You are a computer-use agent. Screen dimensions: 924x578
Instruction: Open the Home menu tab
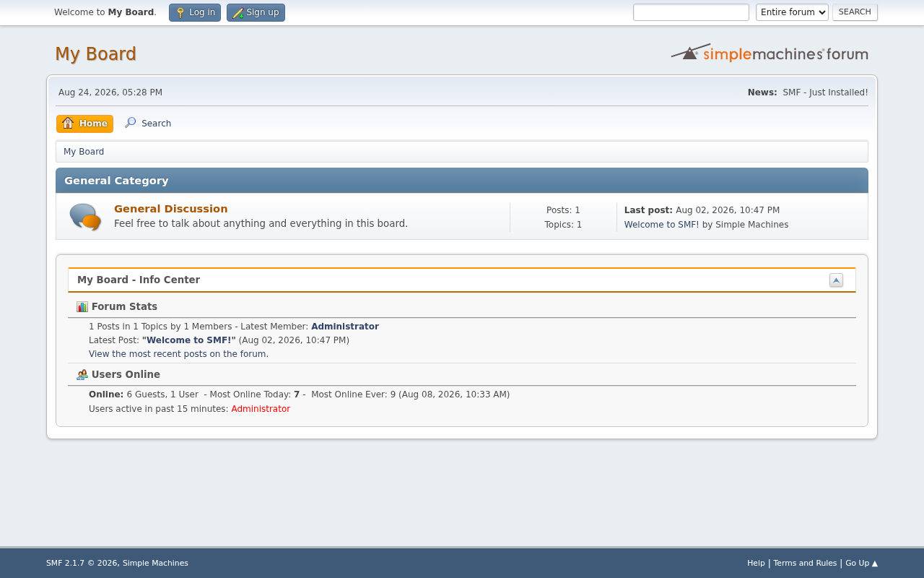tap(84, 124)
